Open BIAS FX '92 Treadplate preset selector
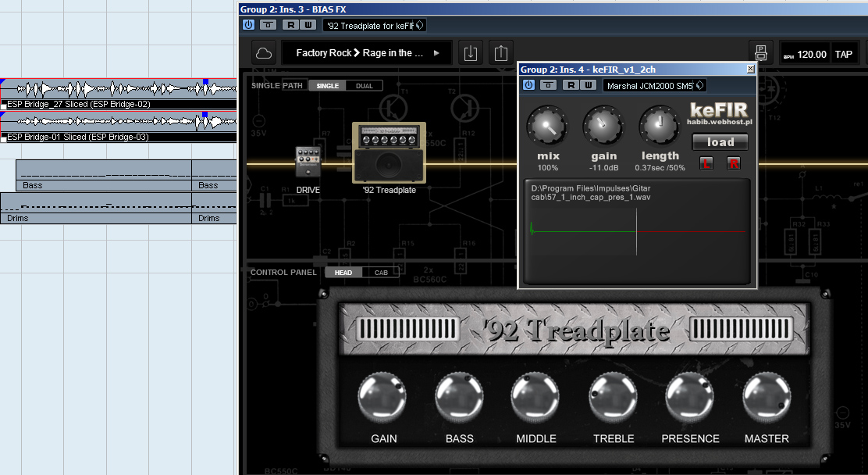The width and height of the screenshot is (868, 475). point(374,26)
